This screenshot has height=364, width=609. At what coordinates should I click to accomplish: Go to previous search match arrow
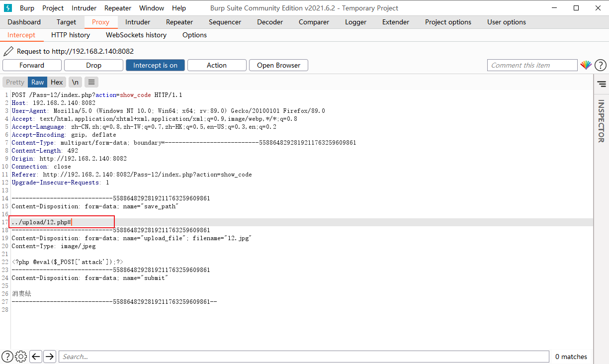click(36, 357)
